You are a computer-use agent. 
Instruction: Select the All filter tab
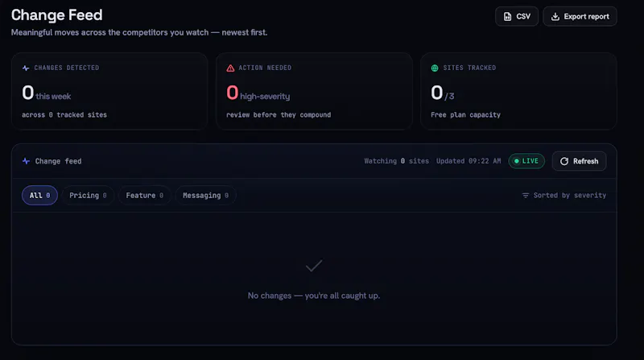39,195
